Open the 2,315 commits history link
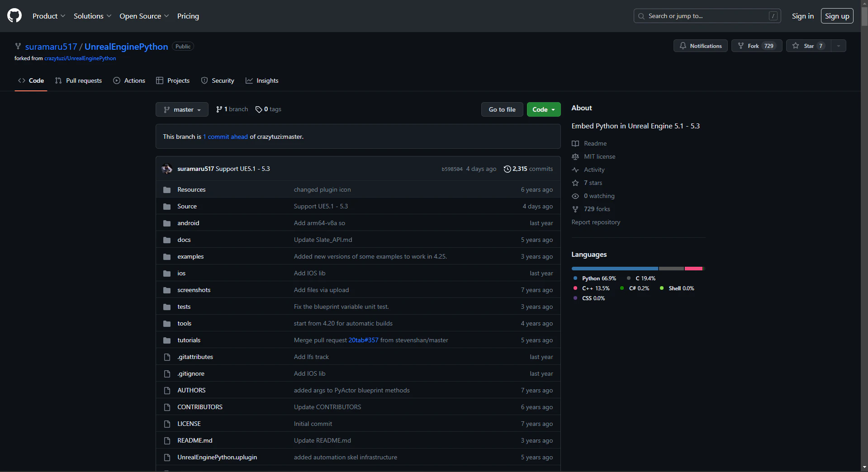 (528, 169)
